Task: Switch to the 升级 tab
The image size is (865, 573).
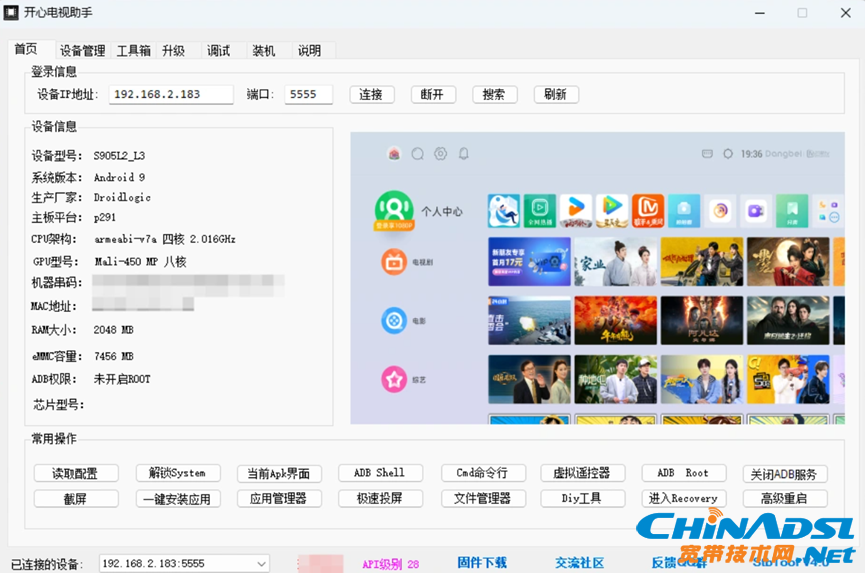Action: [x=173, y=51]
